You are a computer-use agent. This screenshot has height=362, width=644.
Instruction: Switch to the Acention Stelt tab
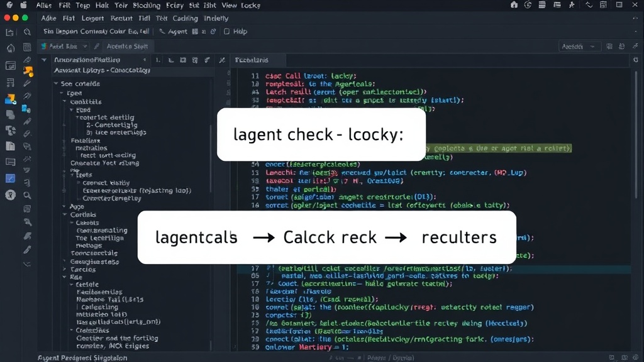pos(127,47)
